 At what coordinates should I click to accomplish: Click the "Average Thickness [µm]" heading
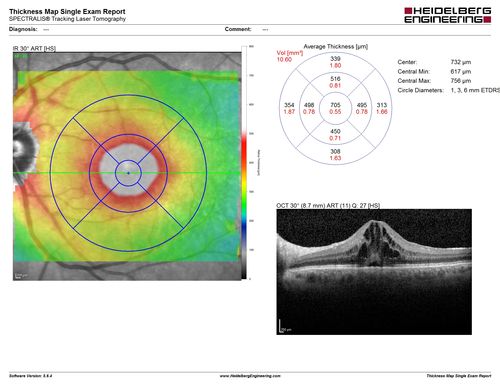point(336,46)
